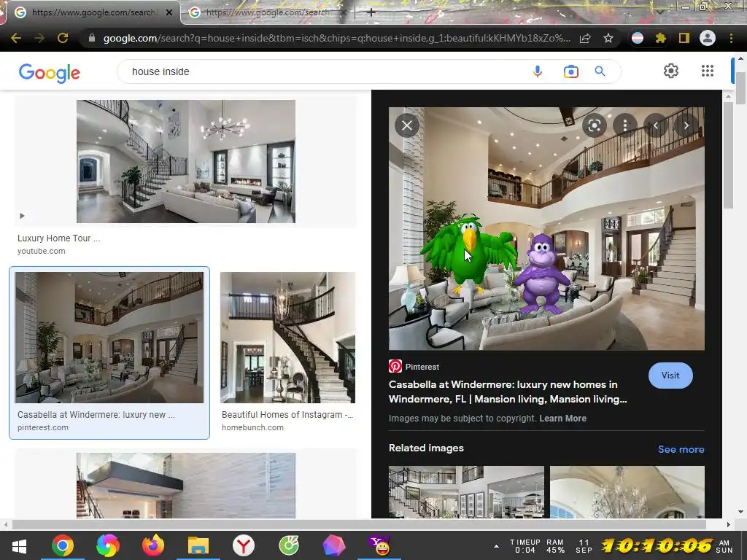The height and width of the screenshot is (560, 747).
Task: Click Google Lens icon on preview image
Action: [594, 125]
